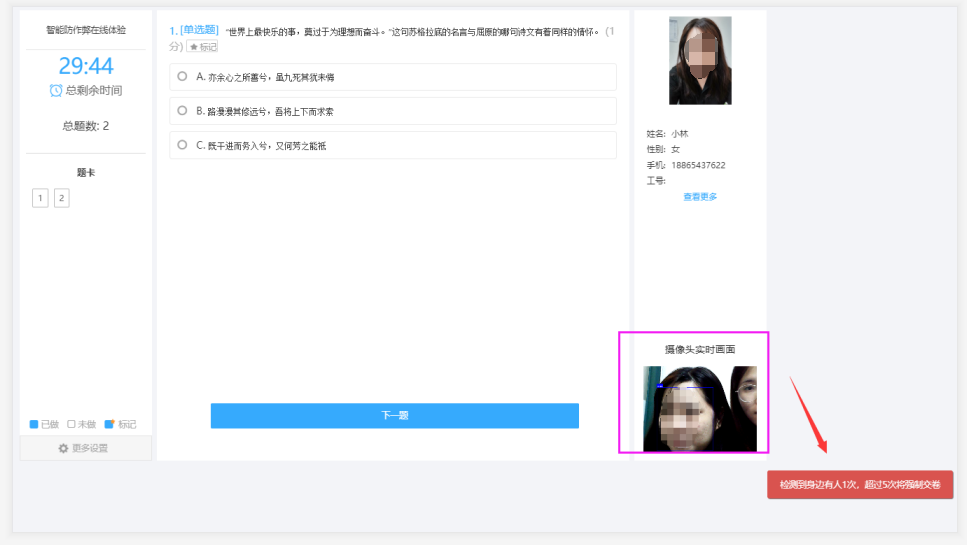Click the 下一题 next question button
The image size is (967, 545).
click(x=395, y=416)
